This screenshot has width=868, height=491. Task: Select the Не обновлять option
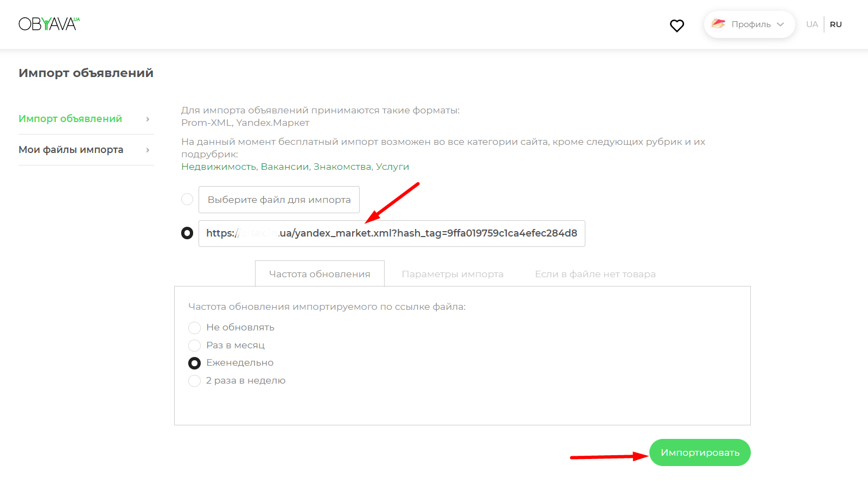click(194, 328)
